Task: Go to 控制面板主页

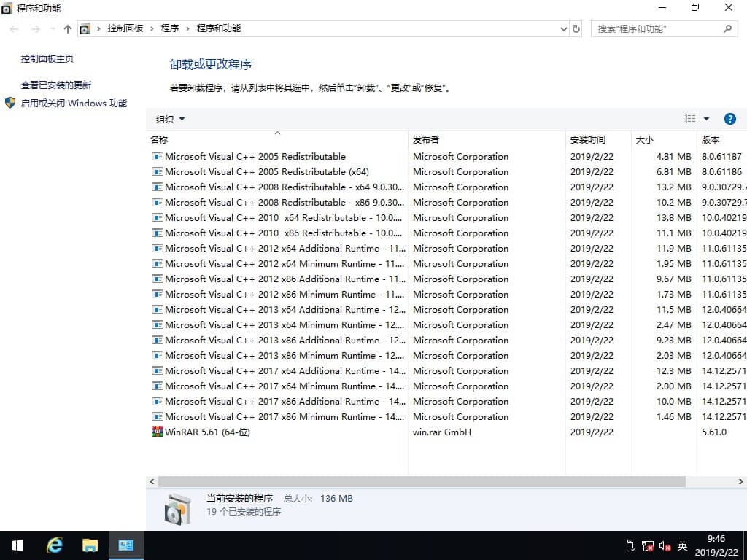Action: (47, 58)
